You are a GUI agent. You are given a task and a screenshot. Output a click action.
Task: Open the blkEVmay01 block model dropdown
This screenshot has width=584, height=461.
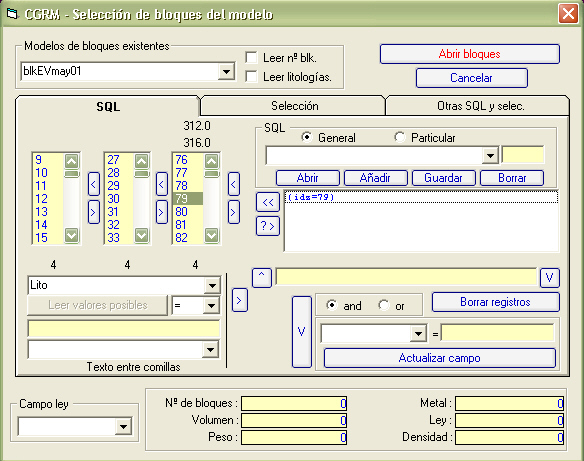pyautogui.click(x=226, y=71)
